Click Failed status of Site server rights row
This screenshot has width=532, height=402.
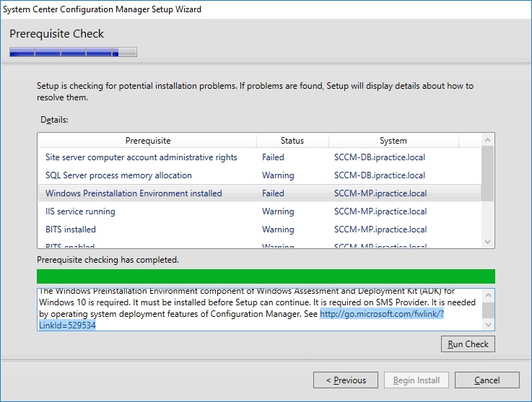pyautogui.click(x=273, y=157)
